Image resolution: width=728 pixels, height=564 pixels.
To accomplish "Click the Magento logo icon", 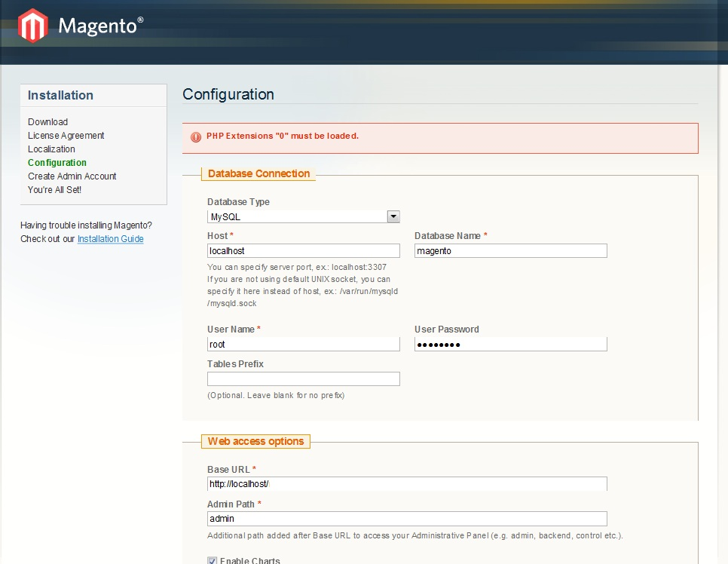I will tap(32, 26).
